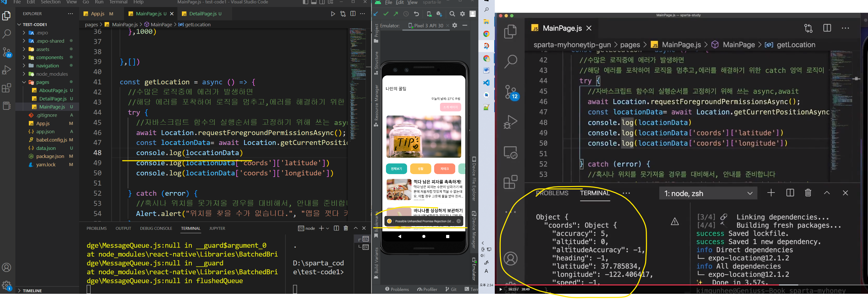The width and height of the screenshot is (868, 299).
Task: Open the JUPYTER panel tab
Action: click(x=217, y=228)
